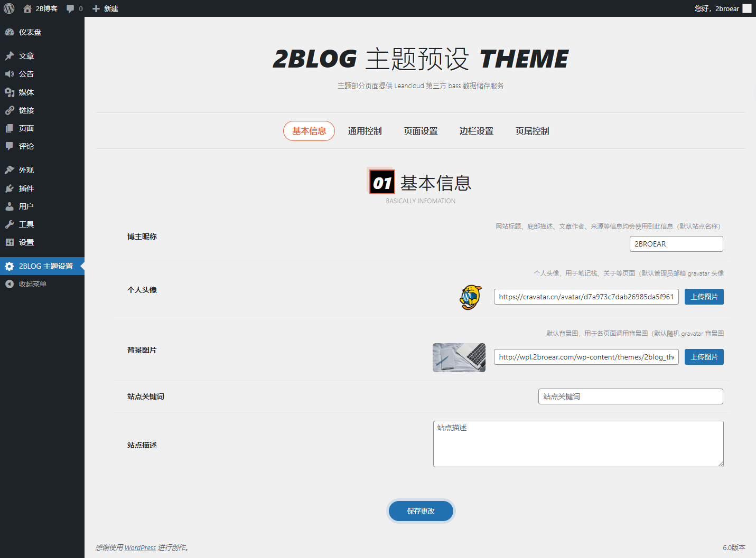Open the user avatar in admin bar
Screen dimensions: 756x558
click(x=747, y=8)
